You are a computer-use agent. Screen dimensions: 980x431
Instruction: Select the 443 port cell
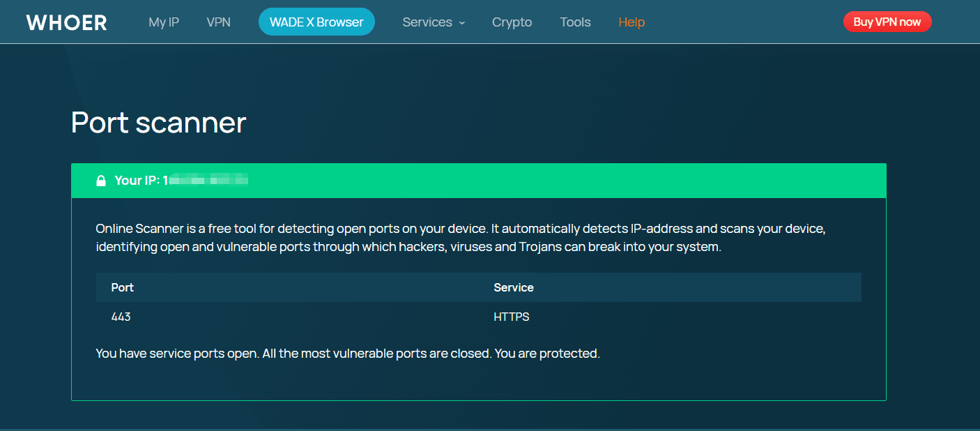click(121, 317)
